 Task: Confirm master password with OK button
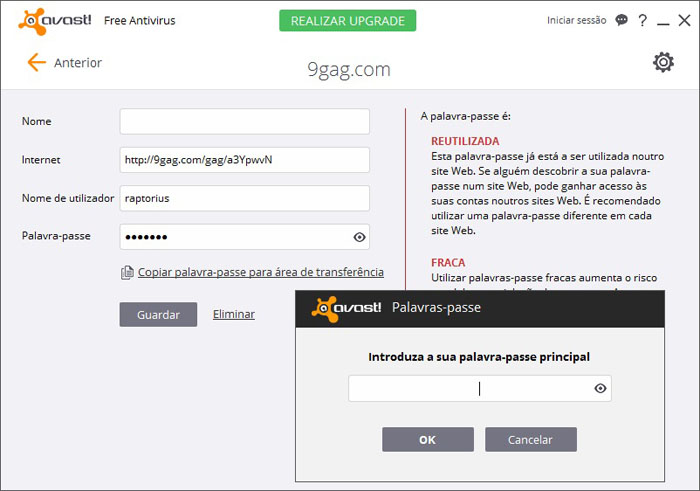tap(428, 440)
